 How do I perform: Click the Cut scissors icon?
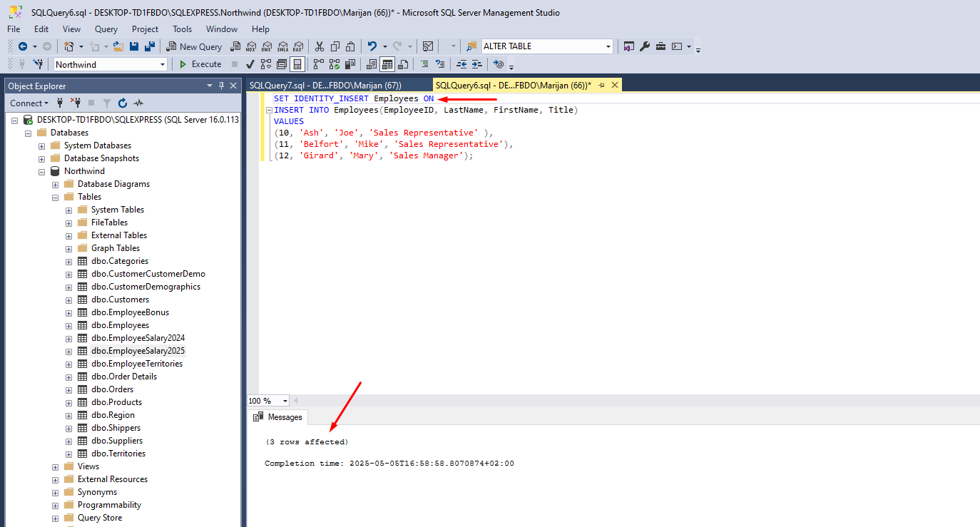(x=319, y=46)
